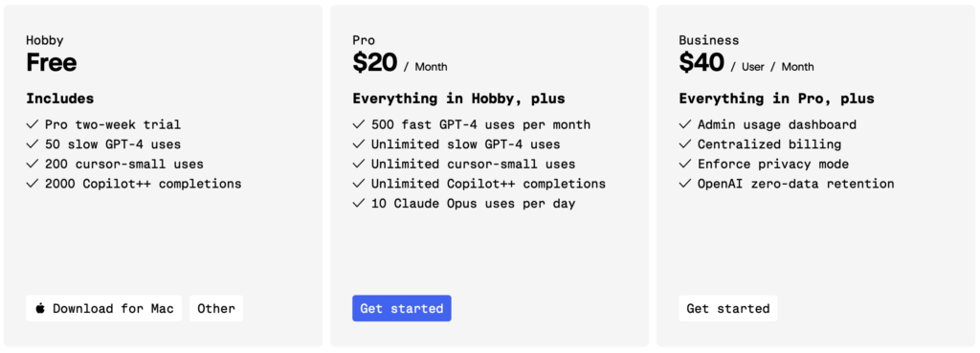This screenshot has width=980, height=353.
Task: Click the $40 Business price text
Action: pos(702,62)
